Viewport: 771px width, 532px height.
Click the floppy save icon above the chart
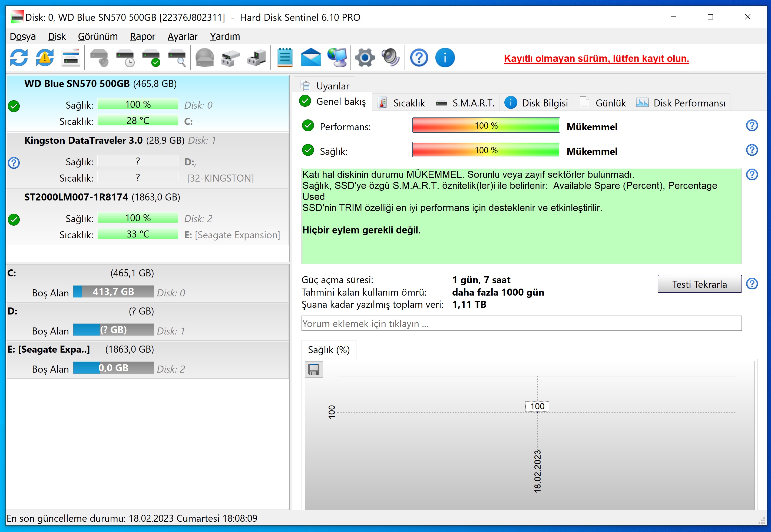tap(314, 370)
